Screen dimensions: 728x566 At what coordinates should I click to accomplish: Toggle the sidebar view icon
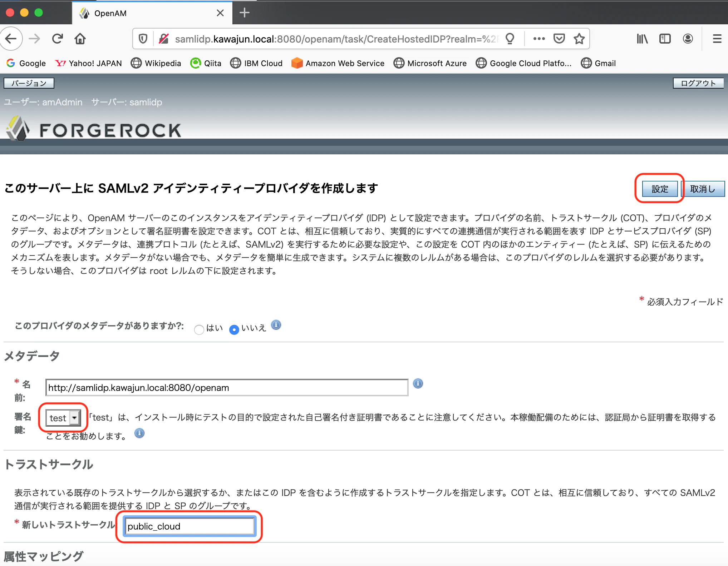665,39
